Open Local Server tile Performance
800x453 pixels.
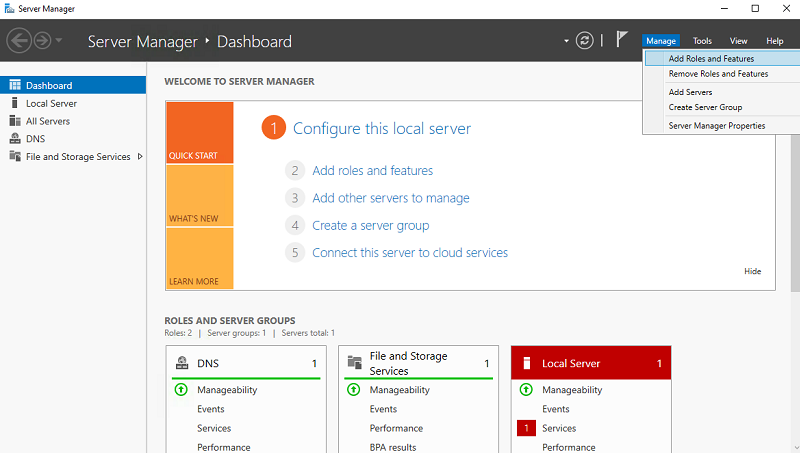coord(568,447)
